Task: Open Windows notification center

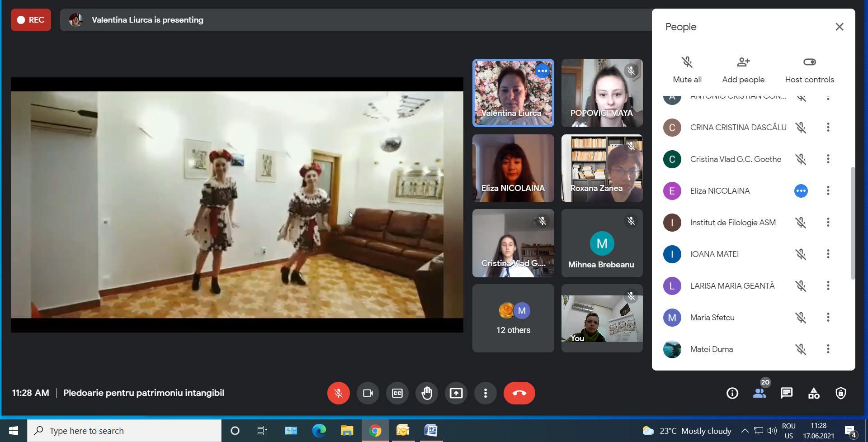Action: pyautogui.click(x=850, y=431)
